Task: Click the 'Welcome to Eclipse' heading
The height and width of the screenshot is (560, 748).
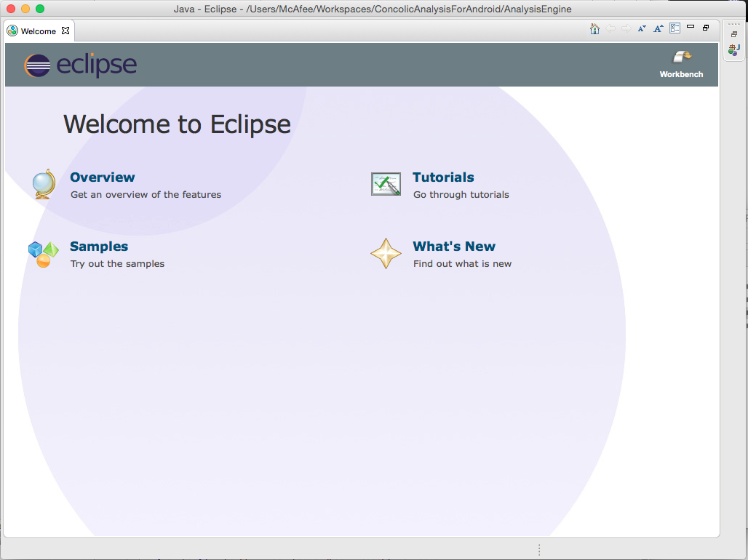Action: [177, 124]
